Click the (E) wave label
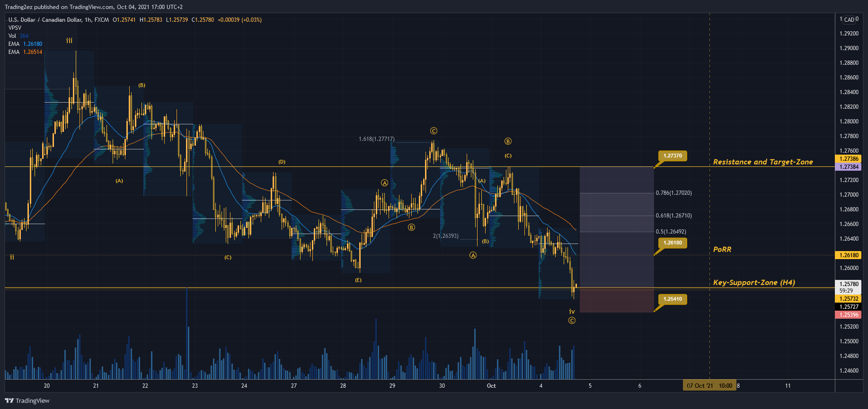This screenshot has width=868, height=409. click(x=358, y=280)
